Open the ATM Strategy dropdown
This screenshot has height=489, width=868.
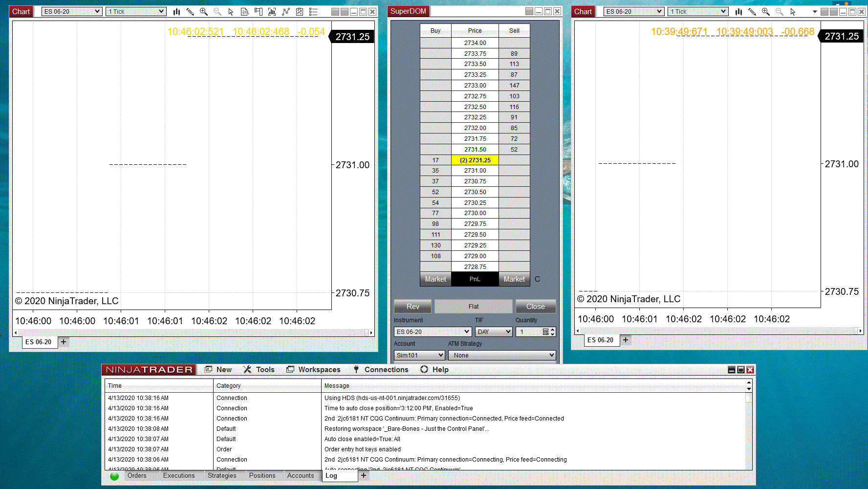[x=502, y=356]
